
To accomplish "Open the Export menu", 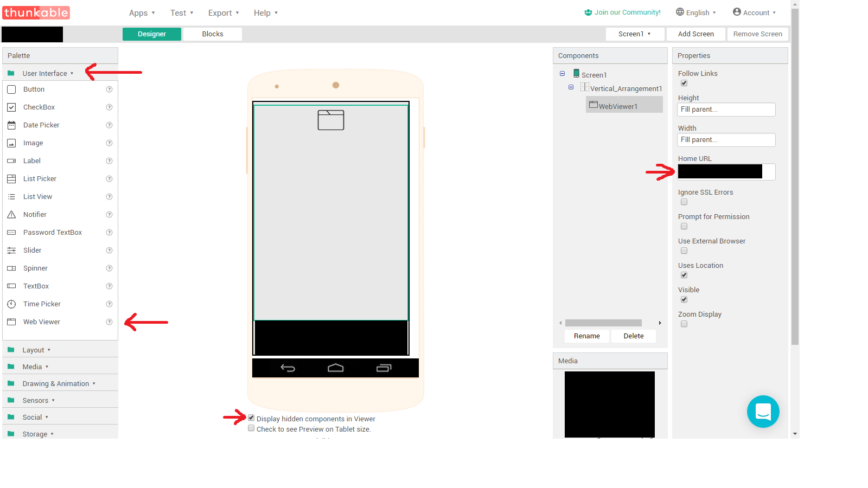I will (x=224, y=13).
